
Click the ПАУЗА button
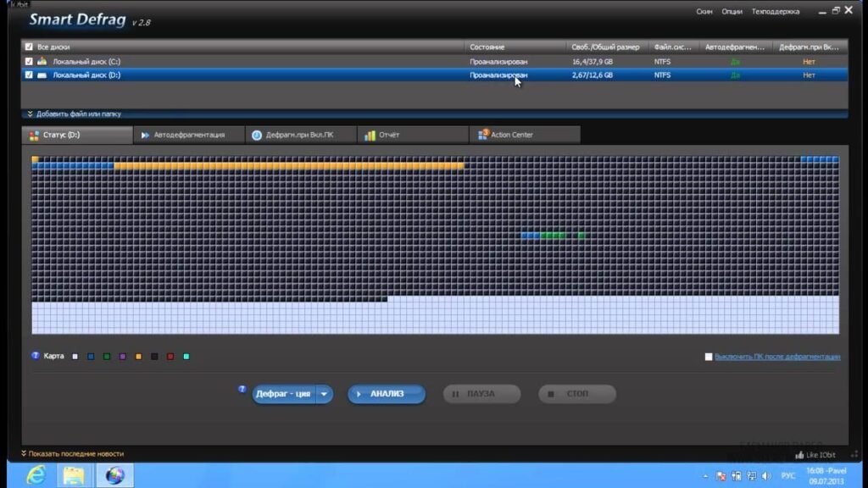481,394
